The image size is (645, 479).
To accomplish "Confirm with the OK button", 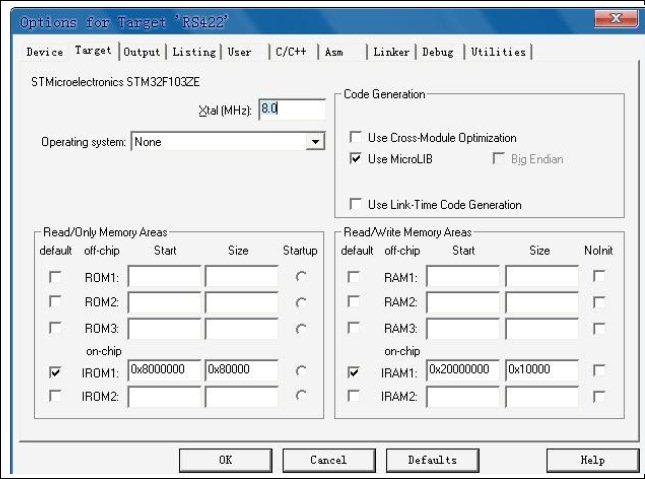I will 225,460.
